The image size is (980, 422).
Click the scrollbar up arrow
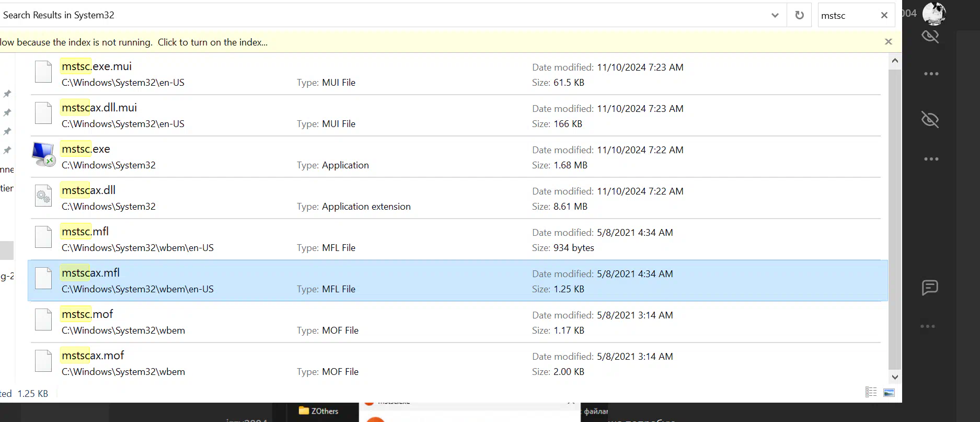click(x=895, y=61)
